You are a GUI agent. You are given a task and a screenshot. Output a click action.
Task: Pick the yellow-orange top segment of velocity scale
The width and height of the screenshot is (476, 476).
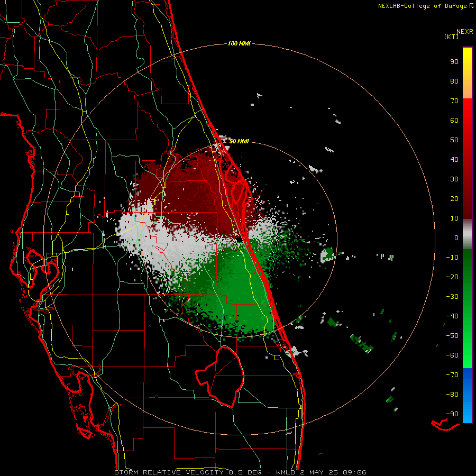click(467, 73)
